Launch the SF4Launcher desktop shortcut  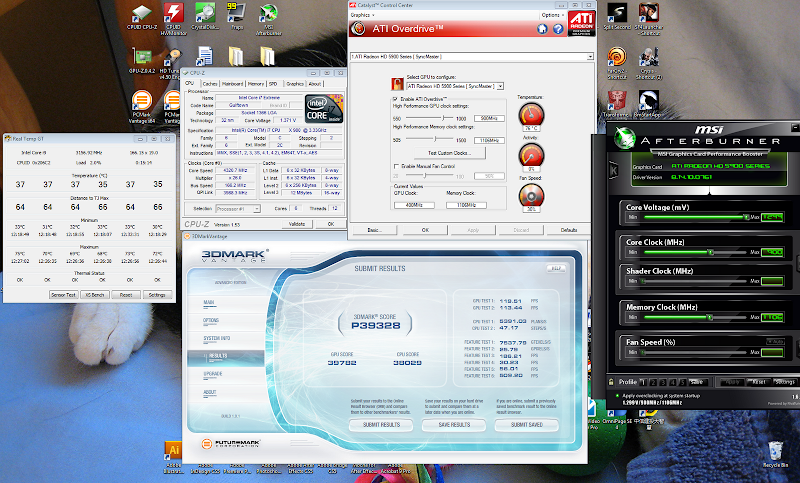click(x=649, y=19)
